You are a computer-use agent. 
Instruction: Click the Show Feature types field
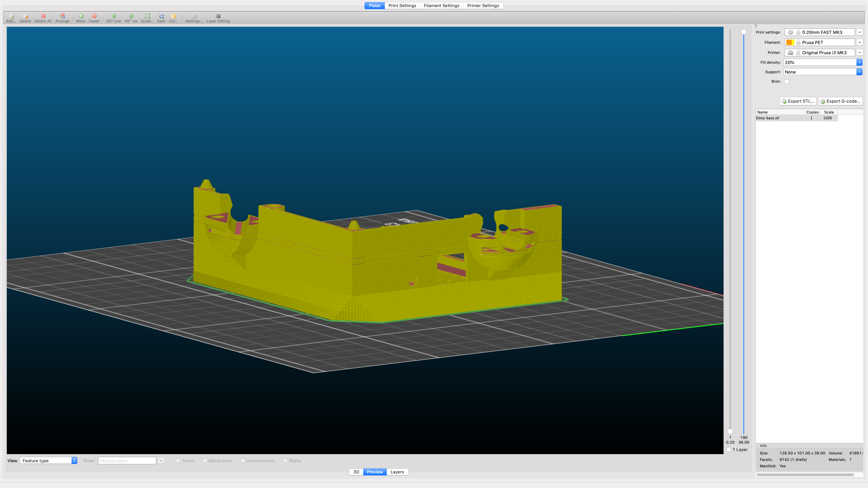tap(127, 461)
